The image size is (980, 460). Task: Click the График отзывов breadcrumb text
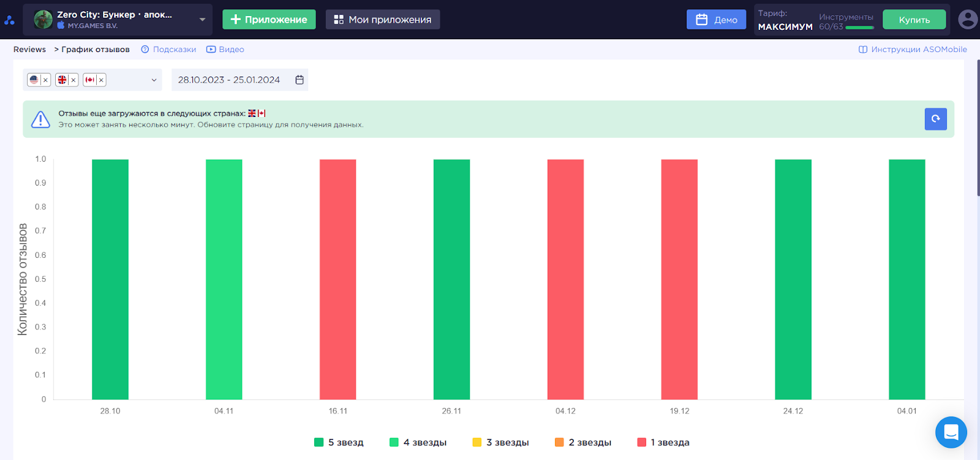(x=96, y=50)
